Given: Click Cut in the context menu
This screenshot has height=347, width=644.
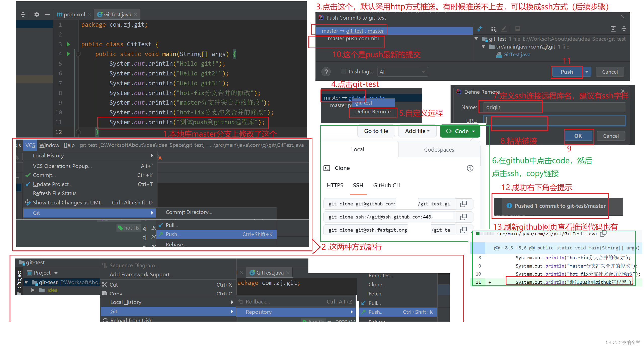Looking at the screenshot, I should [168, 285].
